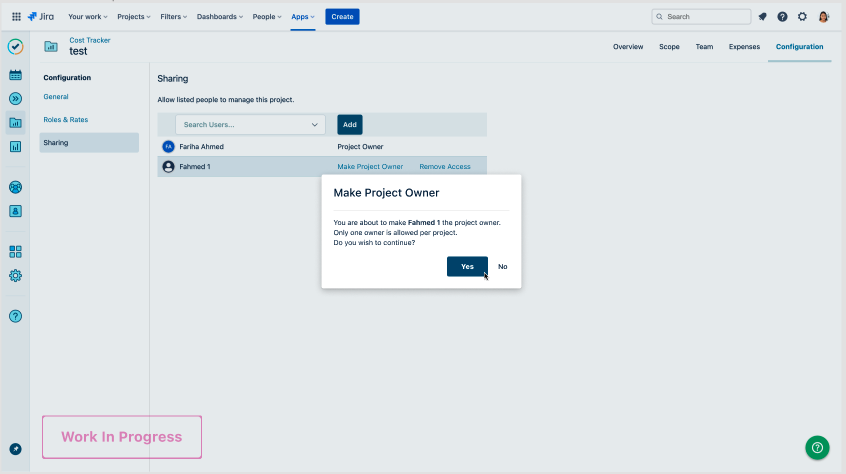
Task: Open the Jira settings gear icon
Action: (802, 17)
